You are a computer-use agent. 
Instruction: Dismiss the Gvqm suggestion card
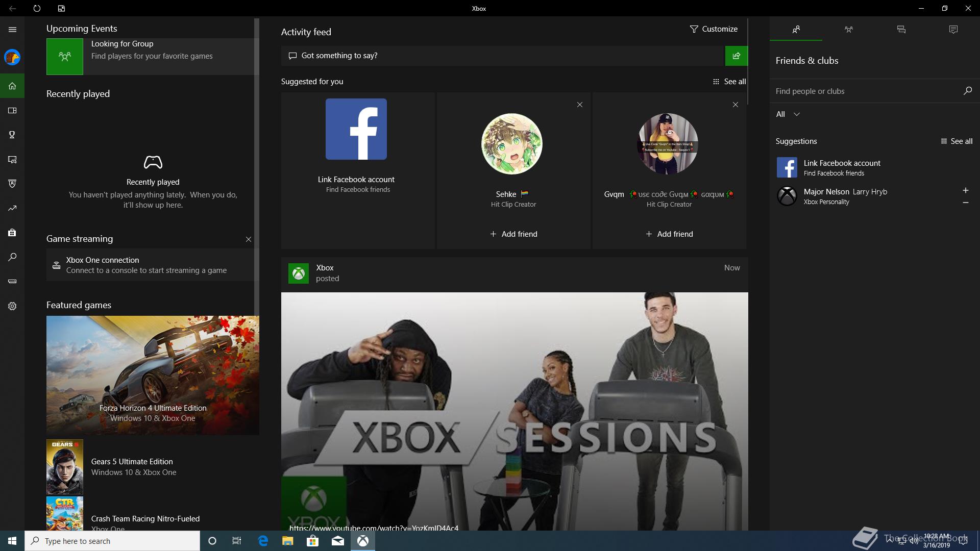click(x=736, y=105)
